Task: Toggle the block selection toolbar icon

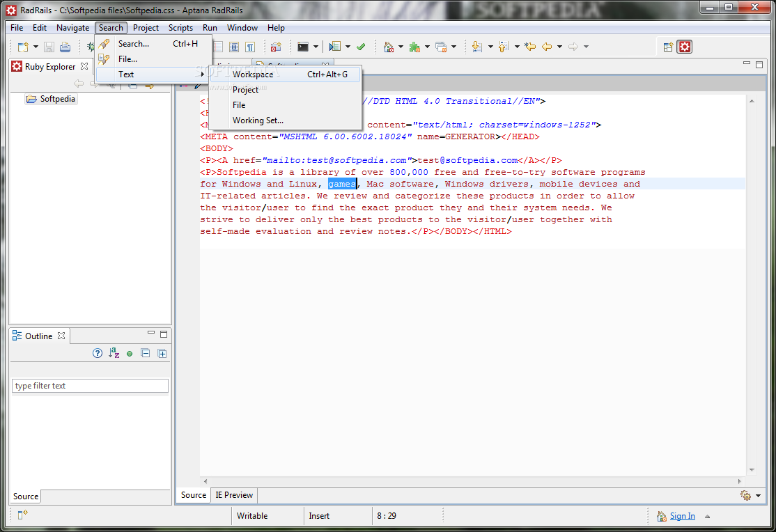Action: click(x=234, y=47)
